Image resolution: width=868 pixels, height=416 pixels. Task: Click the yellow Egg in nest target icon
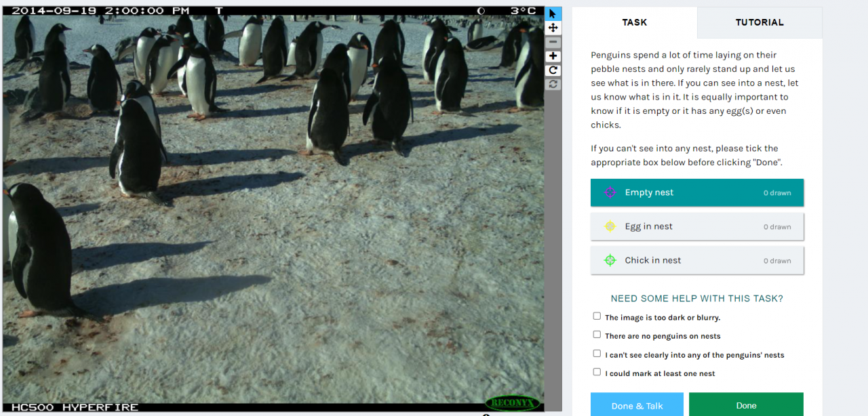pos(610,226)
